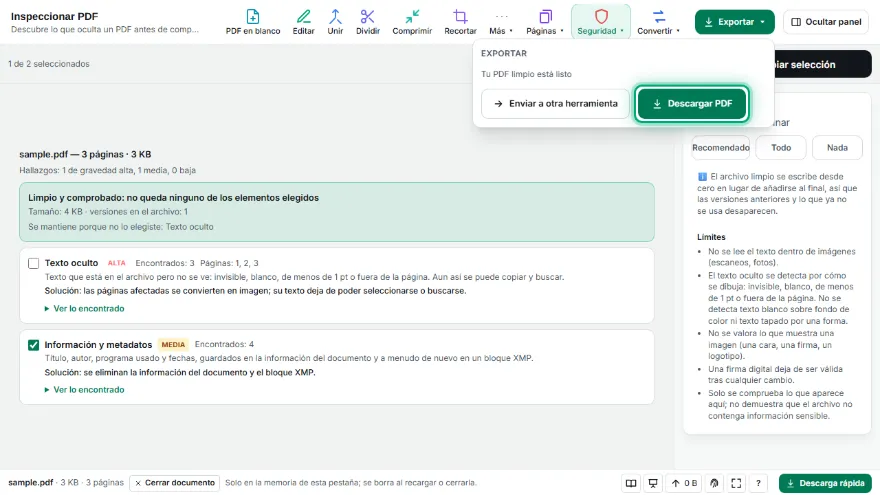Select the Nada preset
The height and width of the screenshot is (495, 880).
(x=837, y=148)
